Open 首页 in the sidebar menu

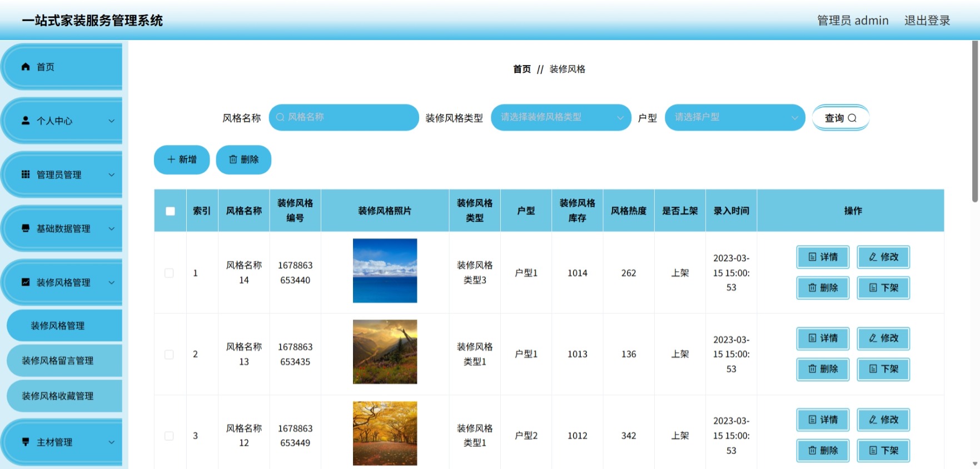(x=62, y=67)
